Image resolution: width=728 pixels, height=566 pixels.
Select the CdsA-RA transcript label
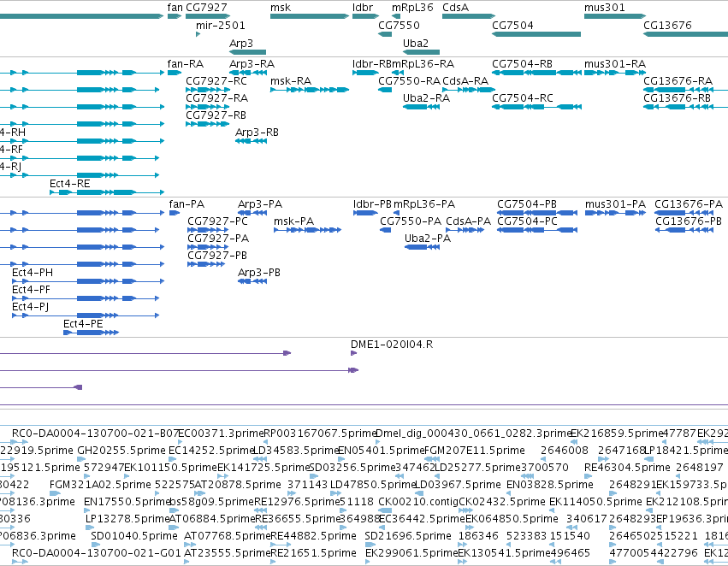465,80
